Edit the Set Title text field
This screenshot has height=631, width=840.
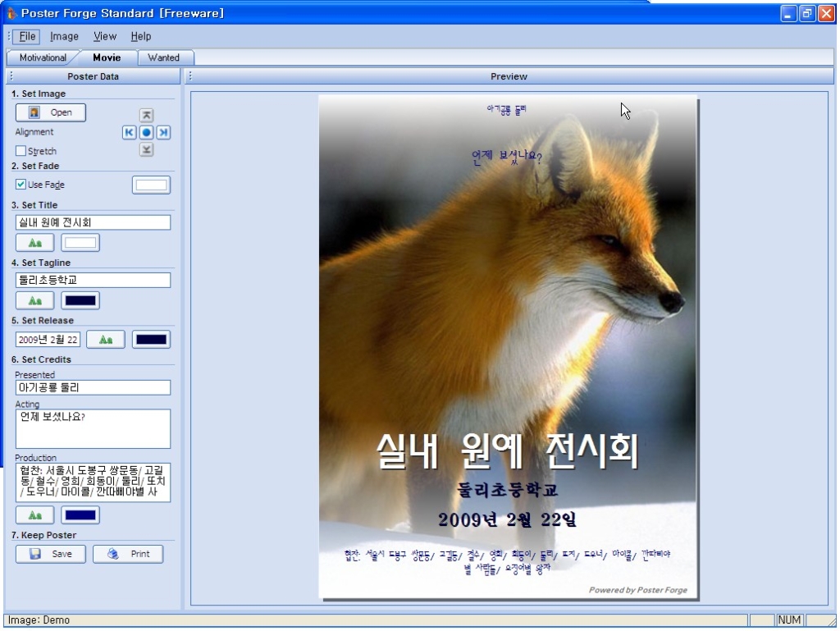click(x=94, y=222)
